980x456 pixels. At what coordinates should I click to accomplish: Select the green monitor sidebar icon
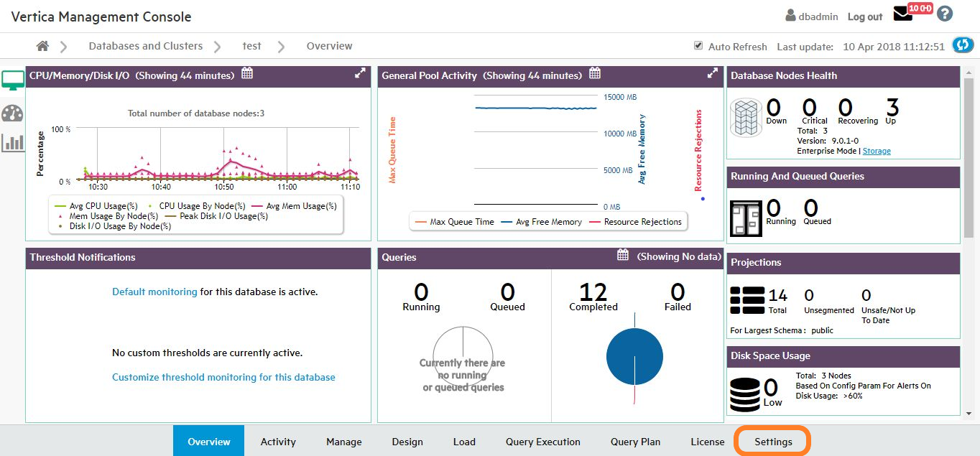(x=12, y=80)
